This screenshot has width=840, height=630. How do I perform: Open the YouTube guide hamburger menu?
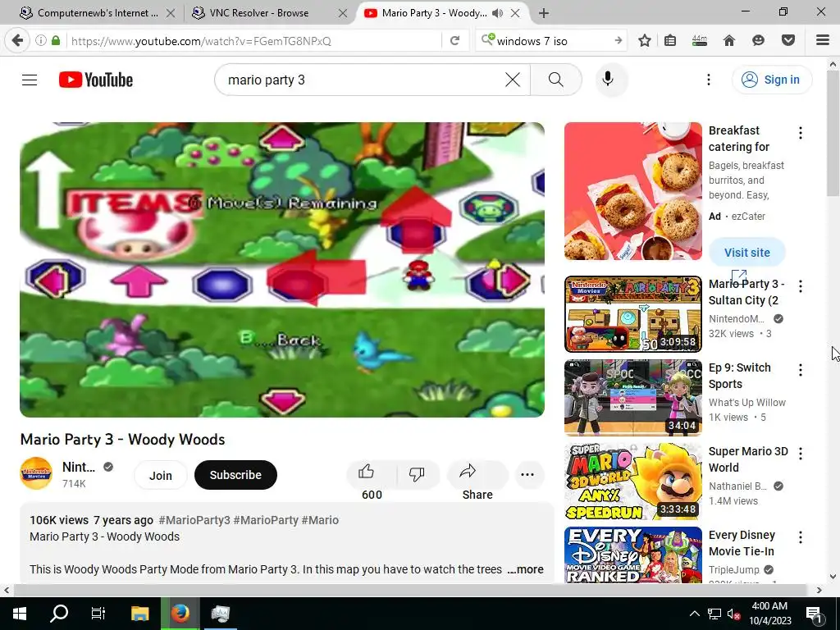click(x=30, y=80)
